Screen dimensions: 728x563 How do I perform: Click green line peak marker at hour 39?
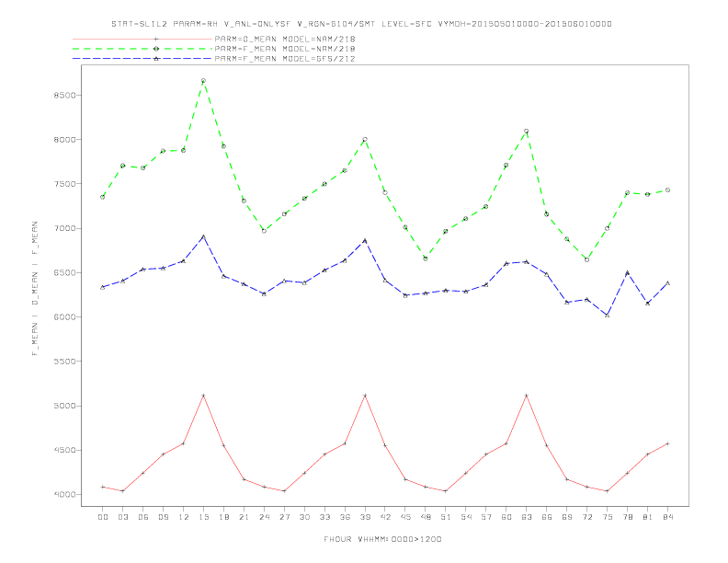click(x=365, y=139)
